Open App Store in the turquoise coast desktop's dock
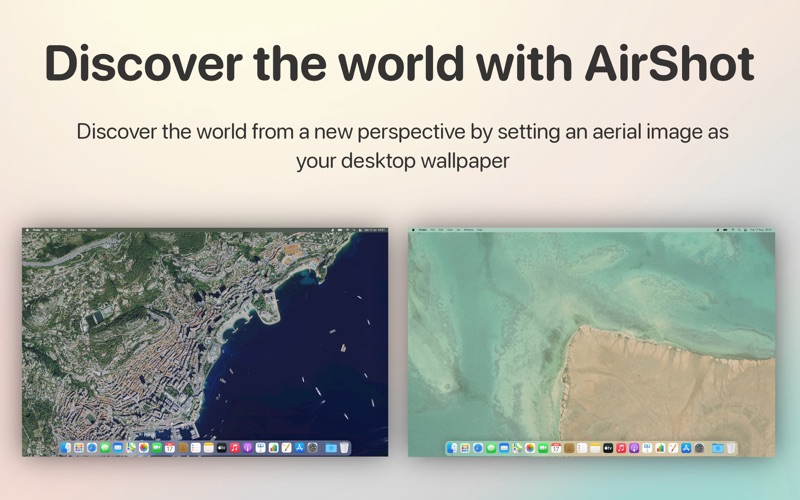This screenshot has height=500, width=800. (686, 448)
